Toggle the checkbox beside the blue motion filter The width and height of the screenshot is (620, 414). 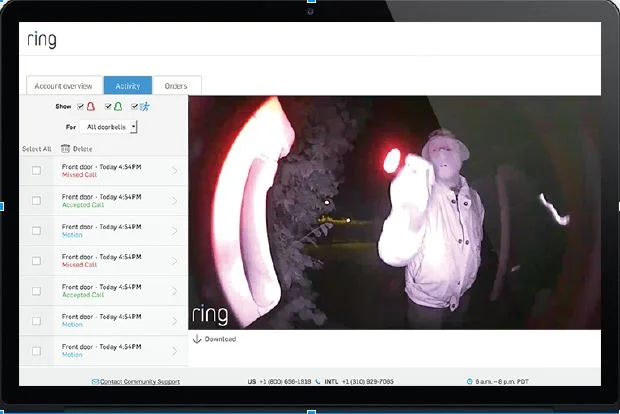[x=134, y=106]
